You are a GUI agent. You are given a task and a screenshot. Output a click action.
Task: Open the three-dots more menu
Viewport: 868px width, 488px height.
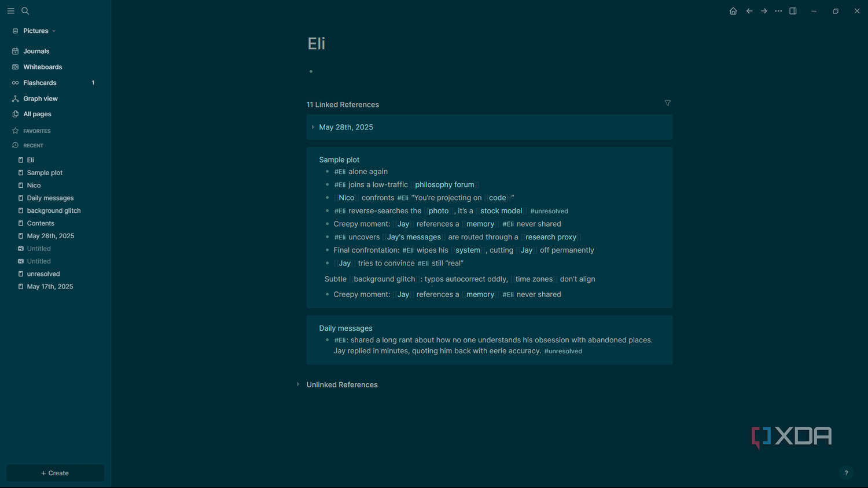tap(778, 11)
